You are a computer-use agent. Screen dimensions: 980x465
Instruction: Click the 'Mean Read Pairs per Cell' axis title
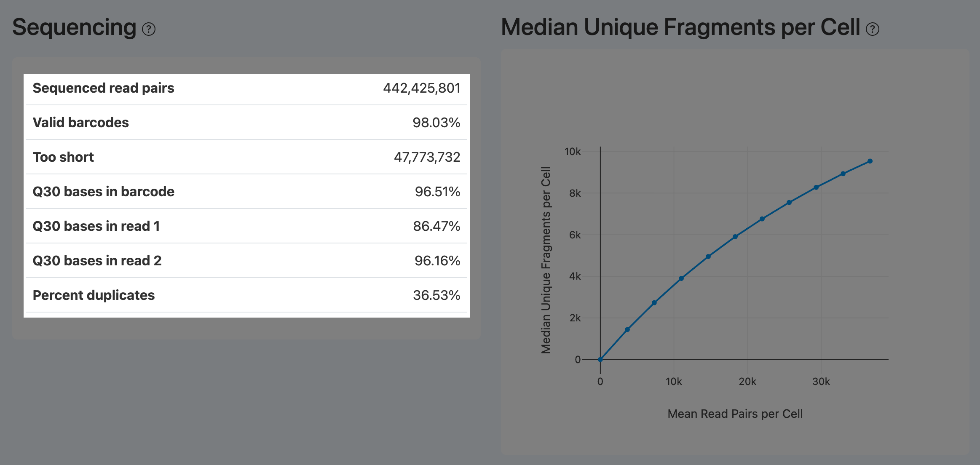735,414
